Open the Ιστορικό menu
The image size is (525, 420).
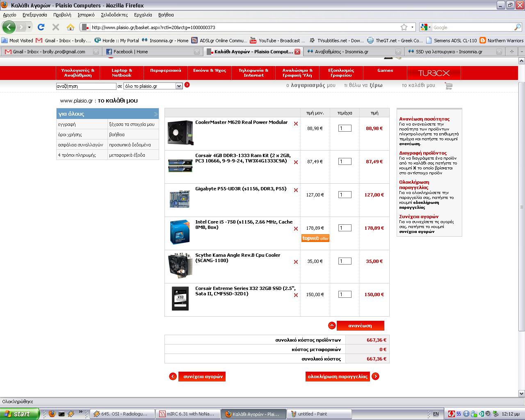pyautogui.click(x=86, y=15)
